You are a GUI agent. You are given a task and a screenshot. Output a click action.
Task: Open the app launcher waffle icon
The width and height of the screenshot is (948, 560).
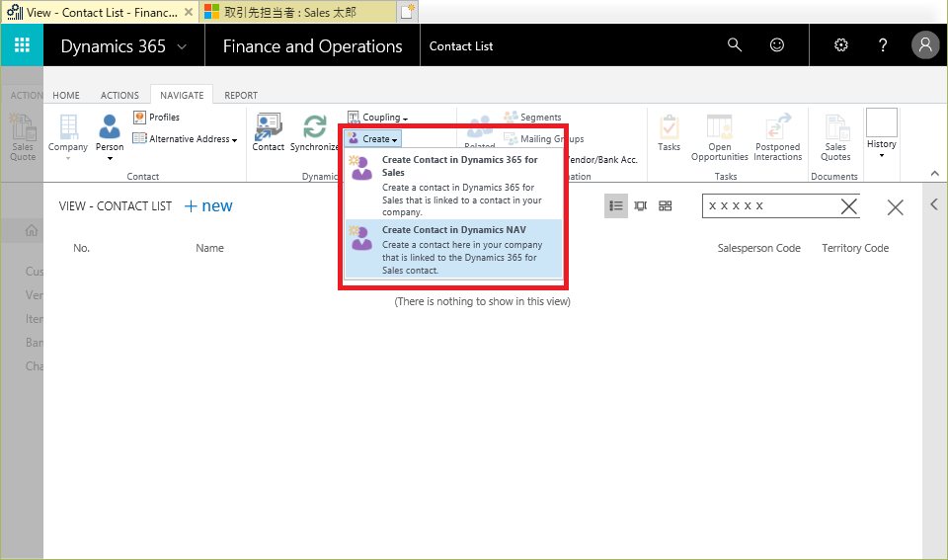click(x=22, y=45)
